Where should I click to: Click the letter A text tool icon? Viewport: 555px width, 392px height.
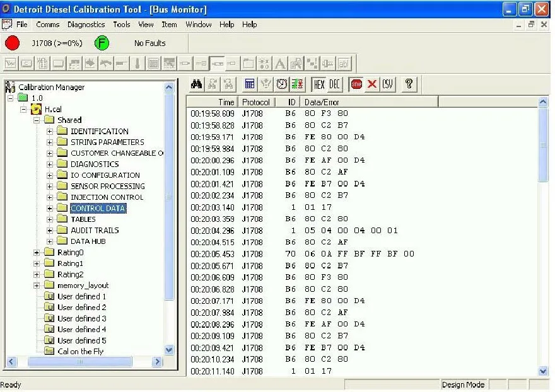point(280,64)
